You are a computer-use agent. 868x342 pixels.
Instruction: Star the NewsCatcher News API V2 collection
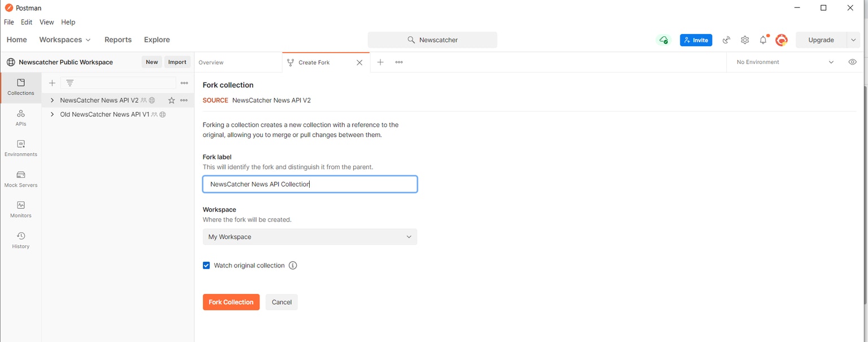tap(172, 100)
